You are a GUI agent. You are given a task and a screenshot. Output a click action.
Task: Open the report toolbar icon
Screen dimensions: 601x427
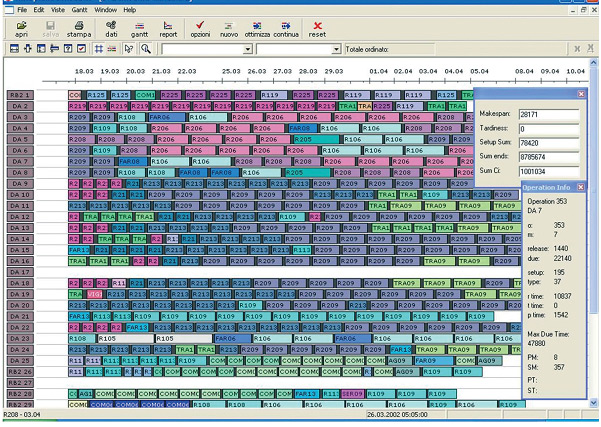167,26
